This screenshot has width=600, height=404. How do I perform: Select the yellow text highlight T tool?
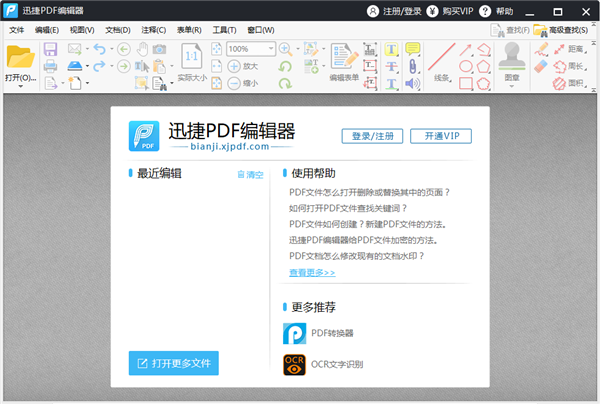(391, 49)
